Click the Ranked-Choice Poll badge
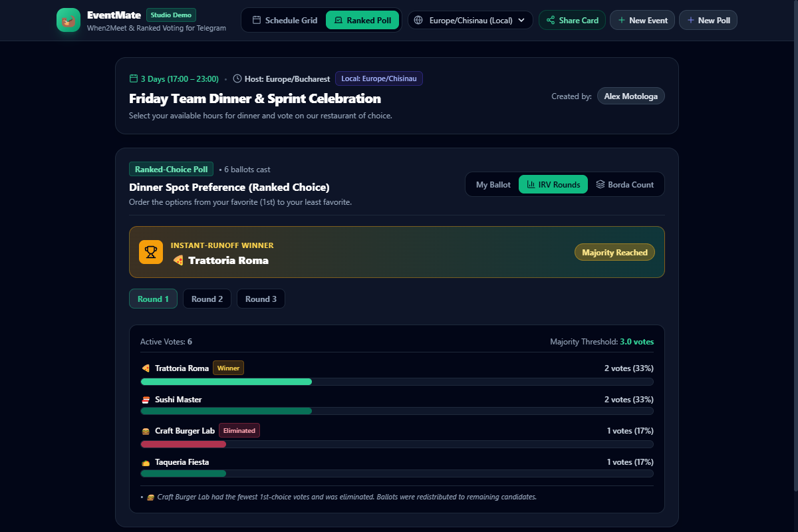 172,169
